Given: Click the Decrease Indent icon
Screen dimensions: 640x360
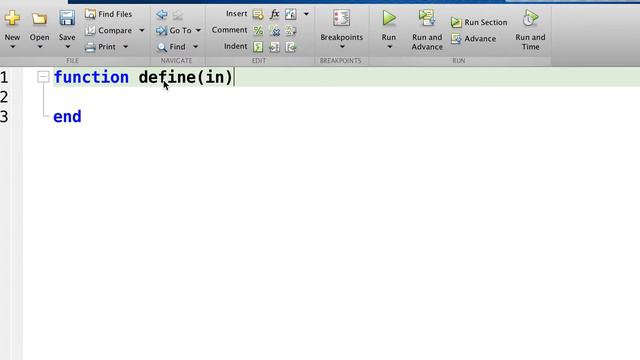Looking at the screenshot, I should pos(291,47).
